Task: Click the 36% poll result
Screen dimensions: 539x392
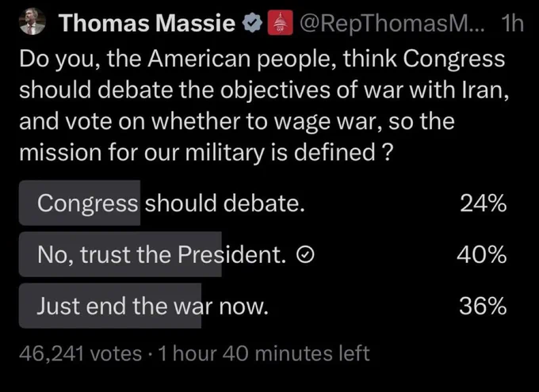Action: 483,306
